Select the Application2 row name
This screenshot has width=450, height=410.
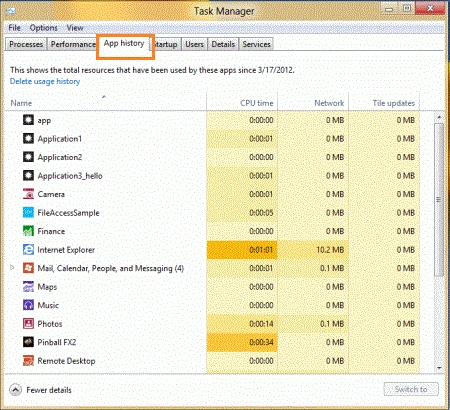click(60, 157)
